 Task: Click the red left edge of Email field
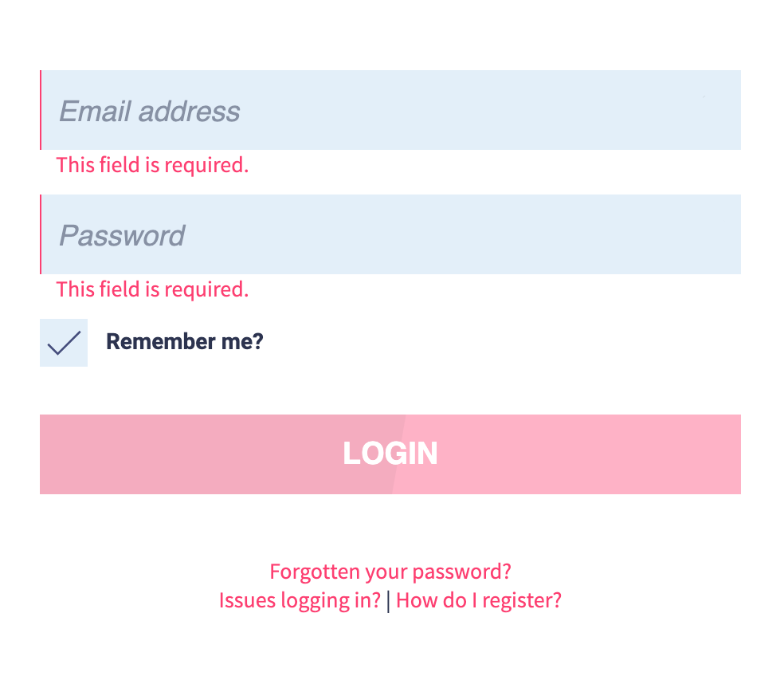[x=41, y=110]
